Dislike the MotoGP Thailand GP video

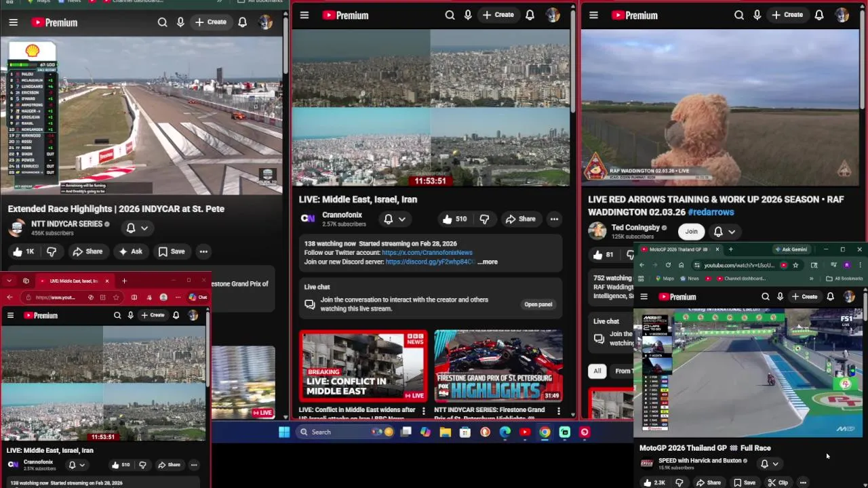(x=679, y=483)
